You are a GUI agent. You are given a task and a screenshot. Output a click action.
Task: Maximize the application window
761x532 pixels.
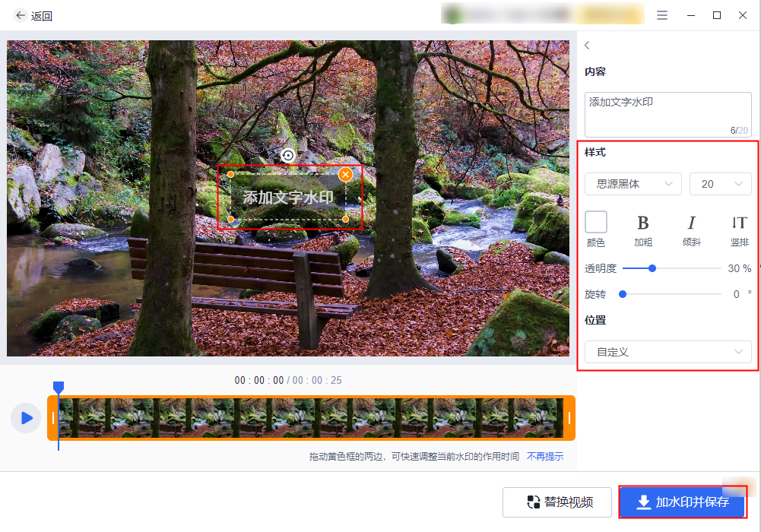pos(716,15)
